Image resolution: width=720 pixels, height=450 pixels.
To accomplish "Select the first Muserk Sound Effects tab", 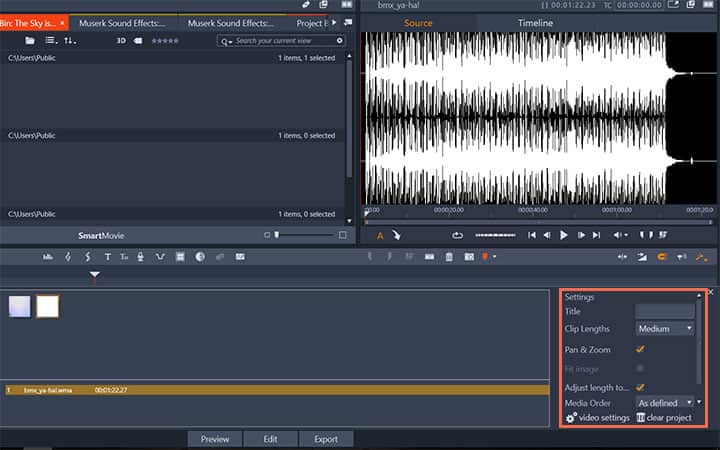I will click(123, 22).
